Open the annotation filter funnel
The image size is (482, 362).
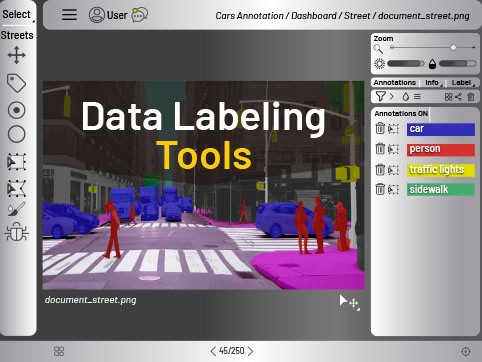coord(380,97)
